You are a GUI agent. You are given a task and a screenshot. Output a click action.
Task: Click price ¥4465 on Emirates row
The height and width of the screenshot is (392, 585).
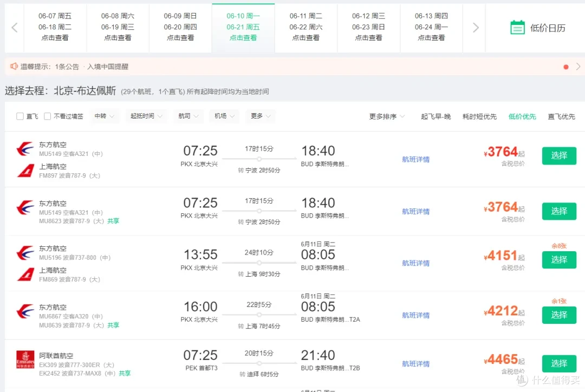click(504, 360)
